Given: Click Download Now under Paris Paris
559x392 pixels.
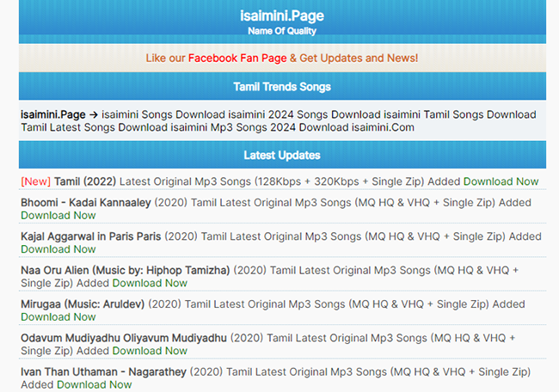Looking at the screenshot, I should (x=58, y=249).
